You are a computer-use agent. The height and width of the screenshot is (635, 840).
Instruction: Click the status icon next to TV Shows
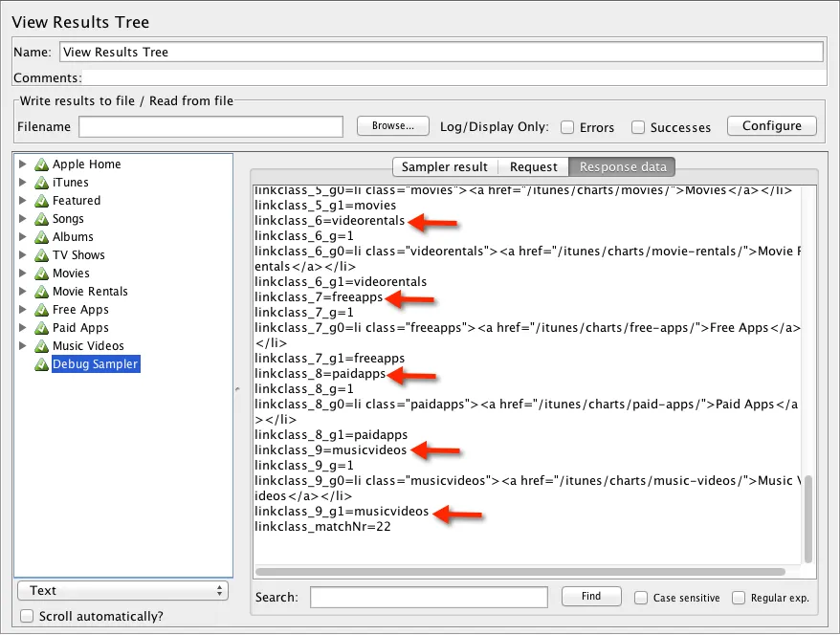pyautogui.click(x=40, y=255)
